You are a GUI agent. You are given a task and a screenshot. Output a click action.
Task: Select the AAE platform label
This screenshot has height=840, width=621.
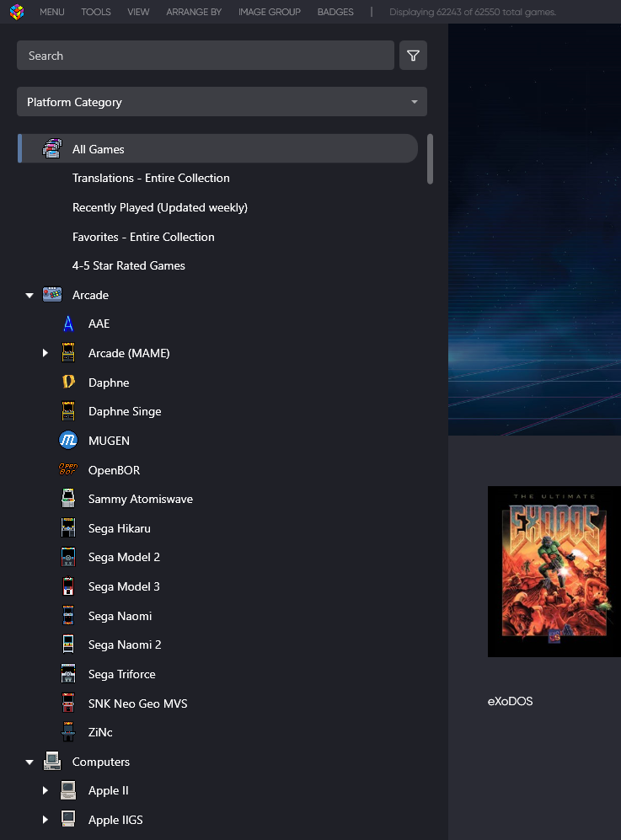tap(99, 324)
